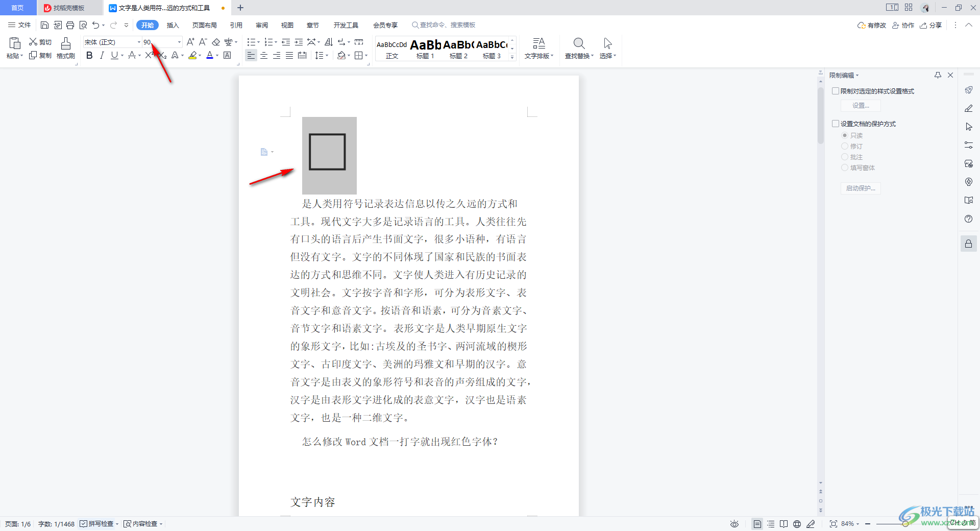Select the Format Painter (格式刷) tool
Image resolution: width=980 pixels, height=531 pixels.
point(66,49)
